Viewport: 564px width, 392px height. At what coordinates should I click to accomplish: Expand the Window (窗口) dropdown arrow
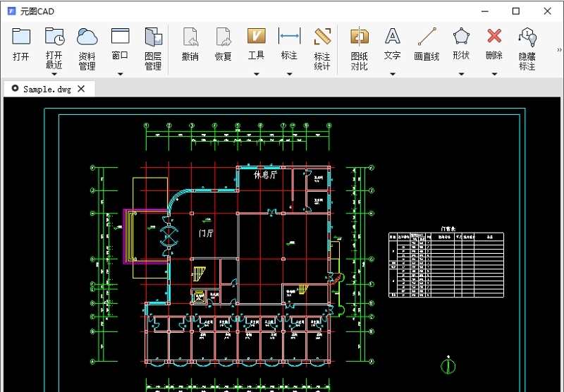click(120, 73)
